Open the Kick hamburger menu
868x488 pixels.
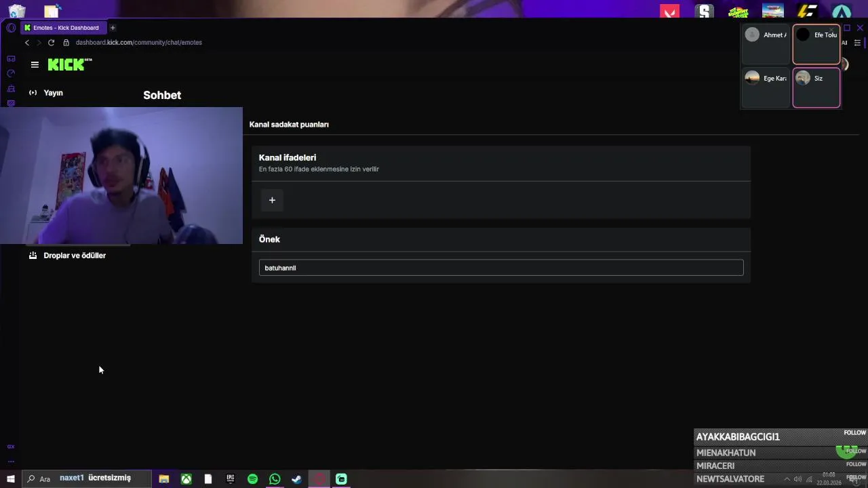(x=35, y=65)
